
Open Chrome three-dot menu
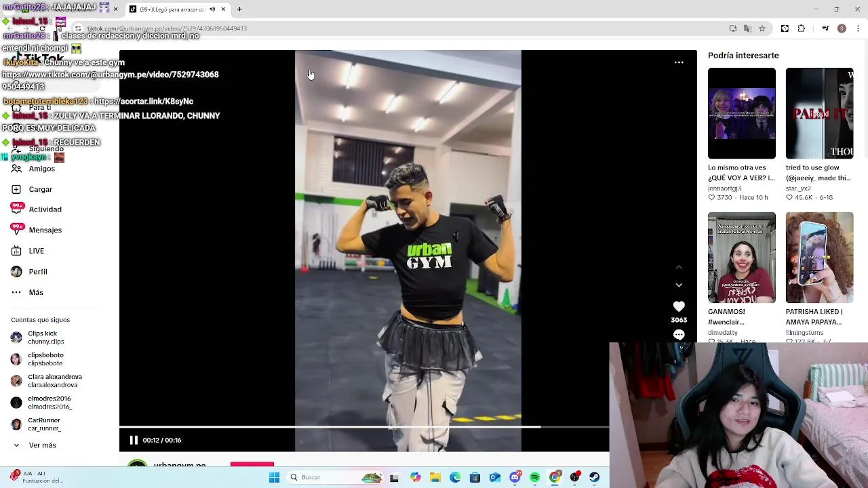pyautogui.click(x=859, y=28)
